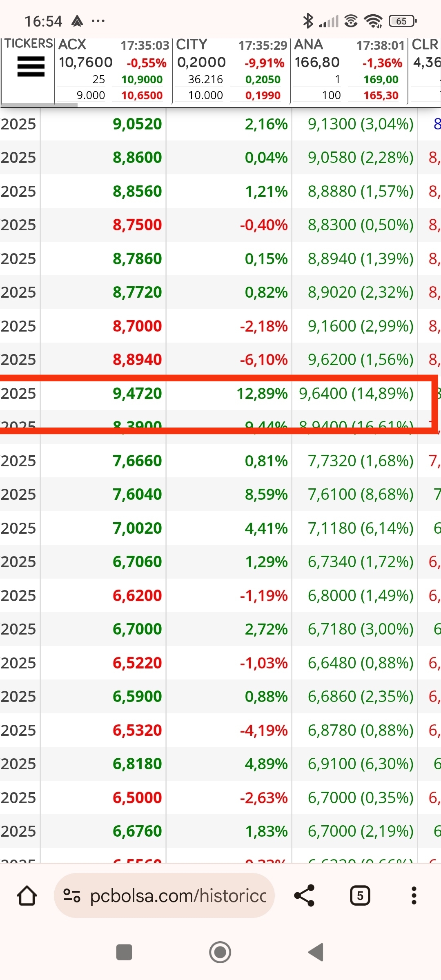441x980 pixels.
Task: Select high value 8,8940 (1,39%)
Action: point(361,258)
